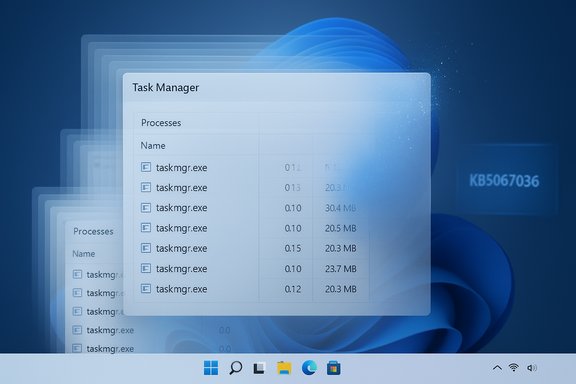This screenshot has height=384, width=576.
Task: Click the 20.5 MB memory value
Action: coord(341,229)
